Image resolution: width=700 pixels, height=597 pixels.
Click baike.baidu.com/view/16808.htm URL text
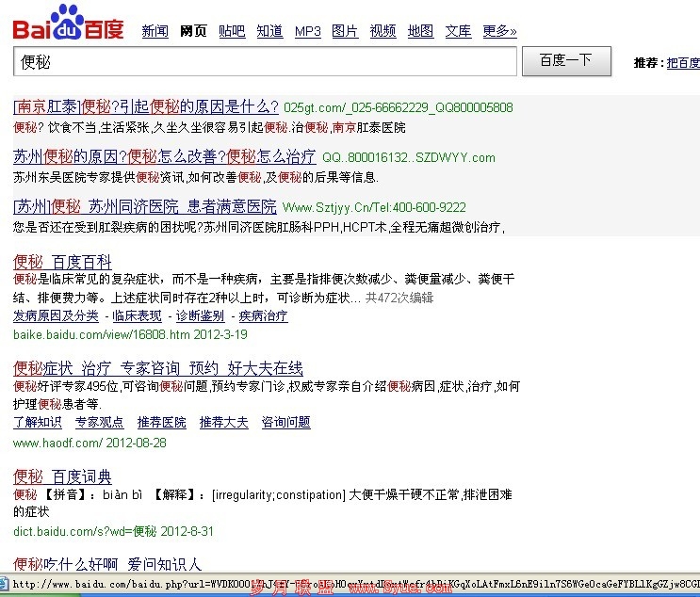point(102,334)
